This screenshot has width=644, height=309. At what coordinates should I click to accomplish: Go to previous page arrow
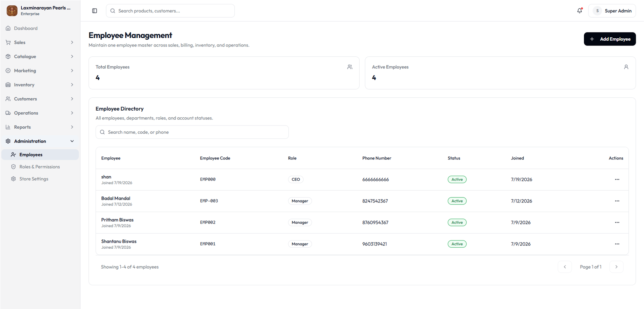[565, 267]
